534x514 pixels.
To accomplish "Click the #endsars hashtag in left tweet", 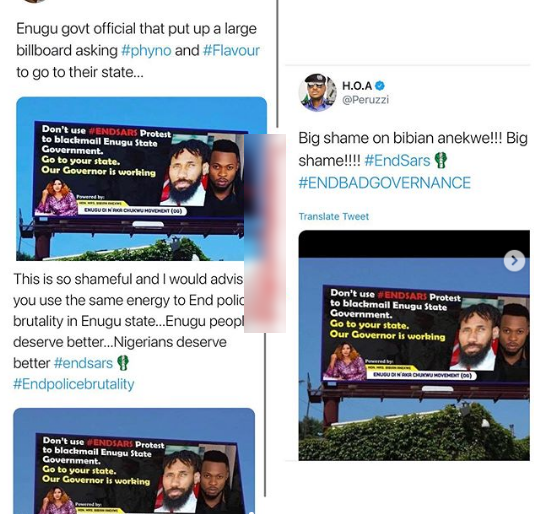I will tap(83, 363).
